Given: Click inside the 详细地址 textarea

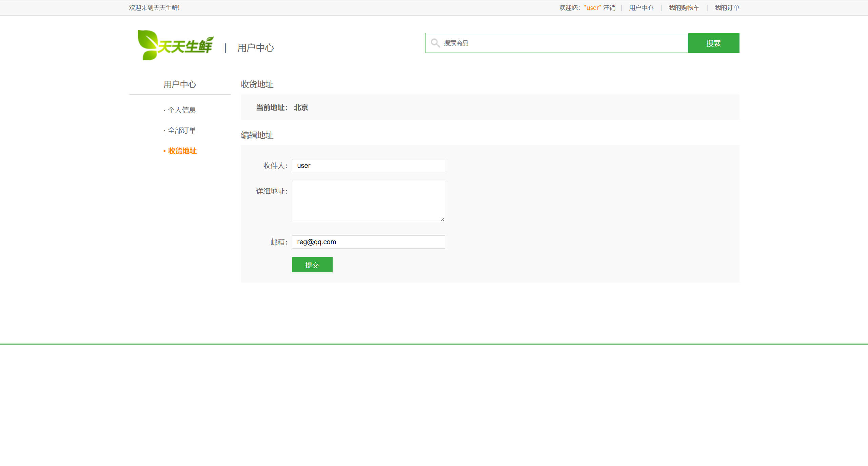Looking at the screenshot, I should pos(368,201).
